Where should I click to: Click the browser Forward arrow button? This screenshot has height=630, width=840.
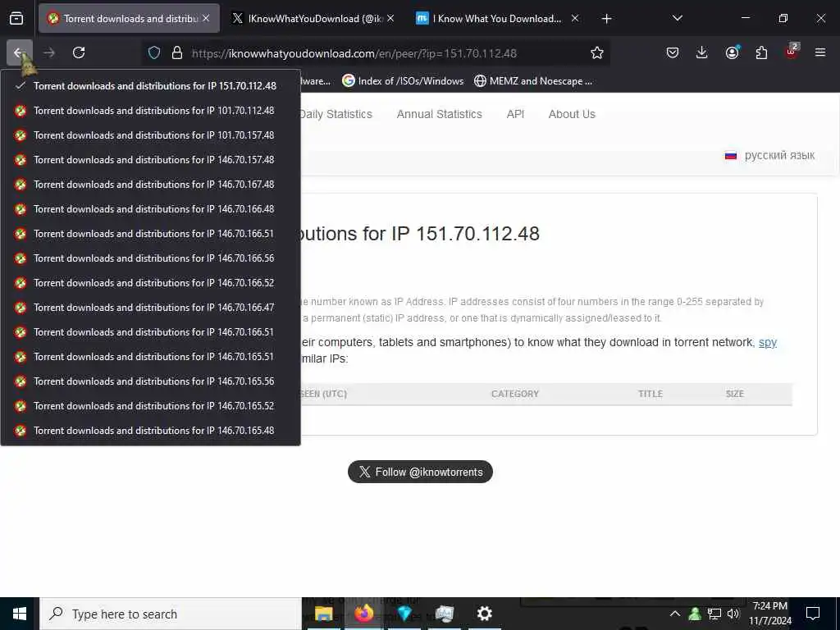click(49, 52)
